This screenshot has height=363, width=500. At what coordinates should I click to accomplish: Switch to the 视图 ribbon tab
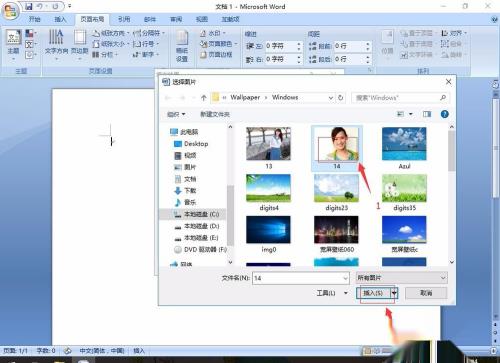click(x=202, y=19)
